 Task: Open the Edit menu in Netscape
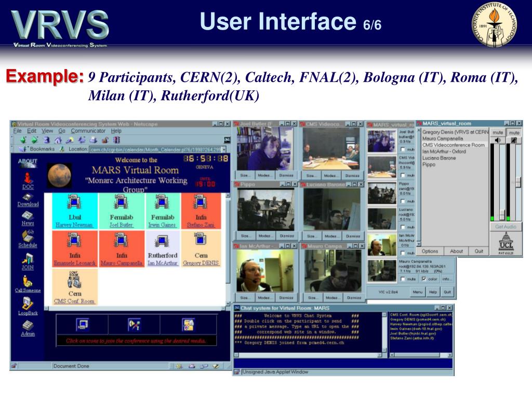[x=32, y=131]
